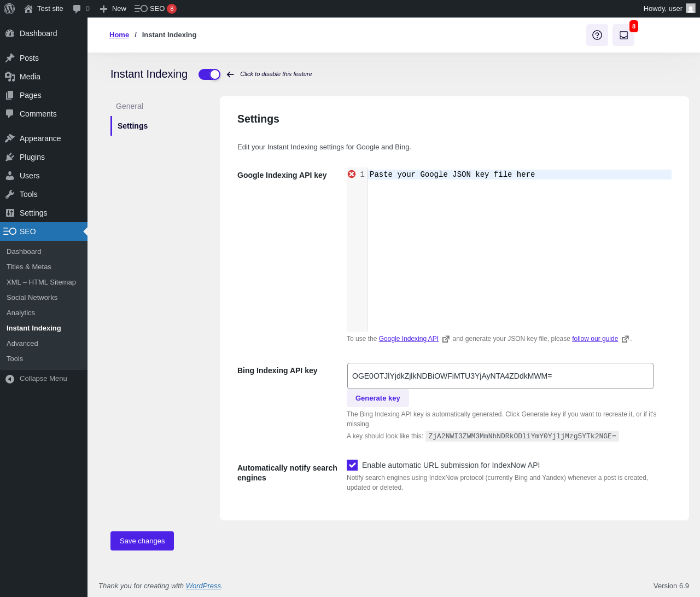The height and width of the screenshot is (597, 700).
Task: Click the Generate key button
Action: pyautogui.click(x=378, y=398)
